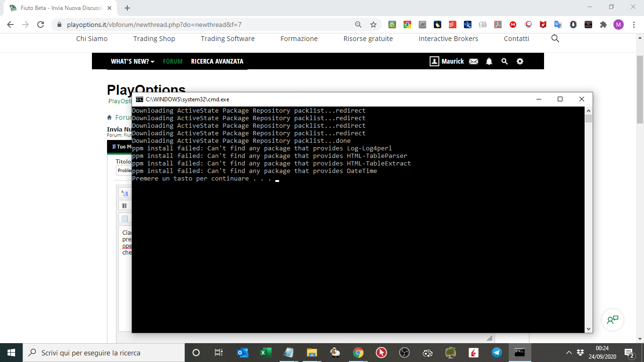Open the RICERCA AVANZATA menu item
The height and width of the screenshot is (362, 644).
[217, 61]
